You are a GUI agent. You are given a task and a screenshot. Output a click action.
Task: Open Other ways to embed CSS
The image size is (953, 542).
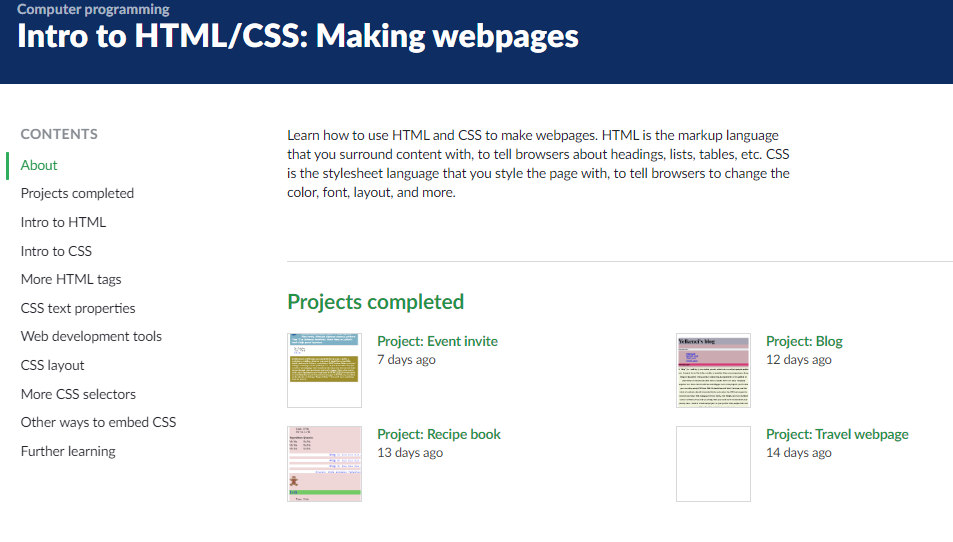click(x=98, y=422)
